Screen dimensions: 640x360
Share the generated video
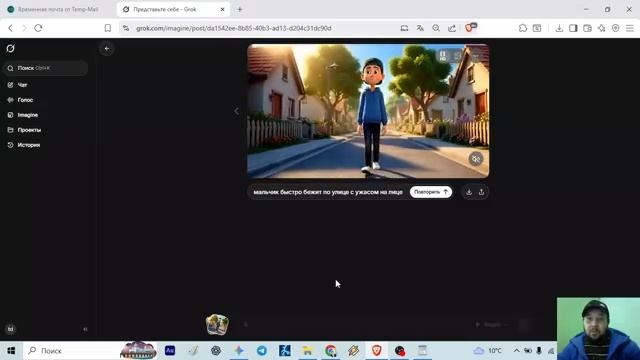[x=482, y=192]
